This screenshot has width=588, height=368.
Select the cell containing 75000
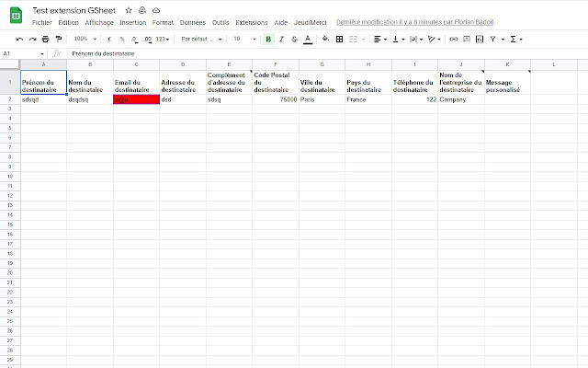pyautogui.click(x=276, y=99)
